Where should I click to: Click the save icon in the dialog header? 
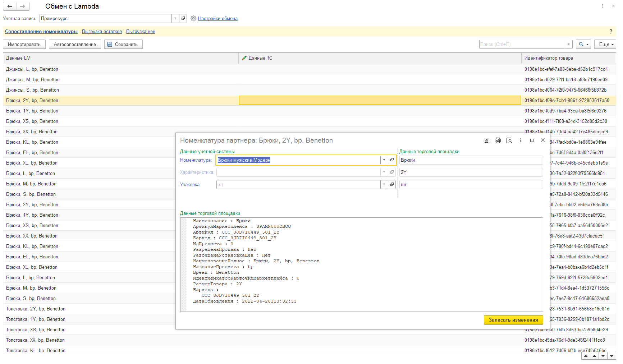coord(486,140)
